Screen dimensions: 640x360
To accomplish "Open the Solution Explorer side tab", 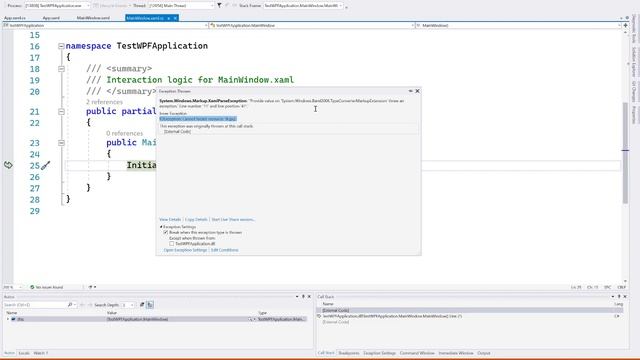I will pos(634,62).
